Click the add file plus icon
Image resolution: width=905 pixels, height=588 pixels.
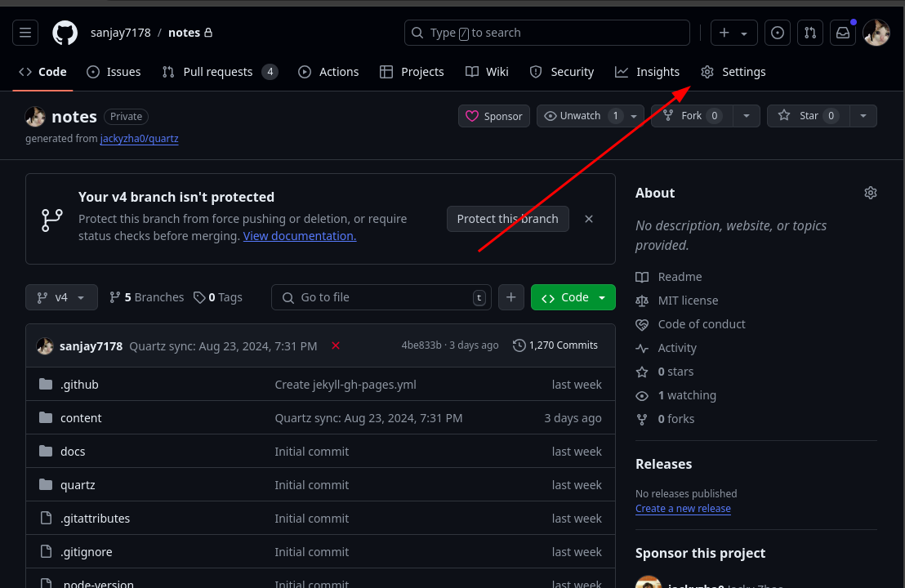click(x=510, y=297)
